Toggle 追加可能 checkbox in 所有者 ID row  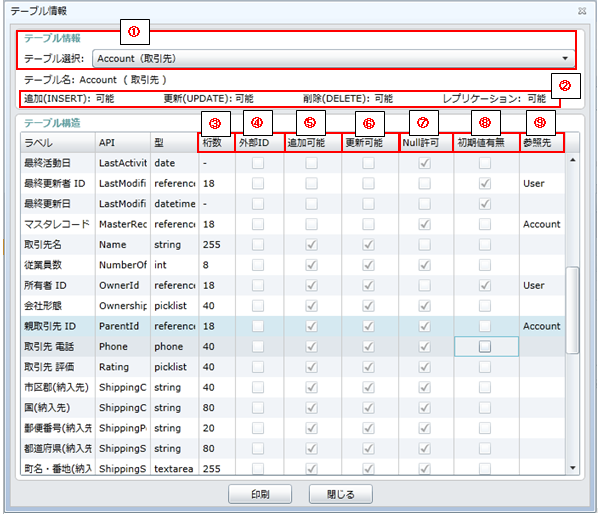coord(315,286)
